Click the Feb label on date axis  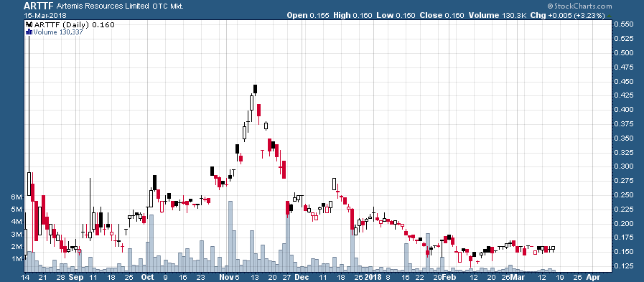click(449, 277)
